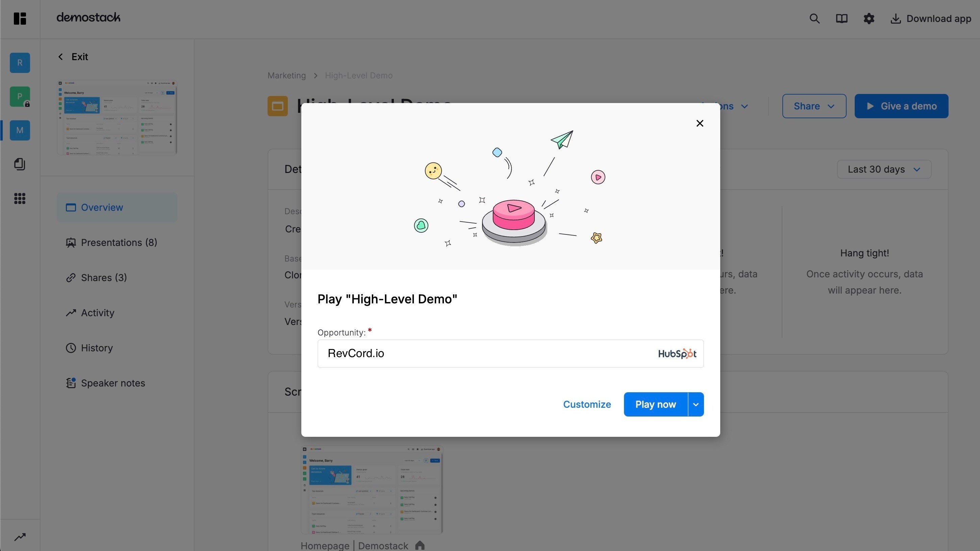
Task: Click the 'Hang tight!' text
Action: [864, 253]
